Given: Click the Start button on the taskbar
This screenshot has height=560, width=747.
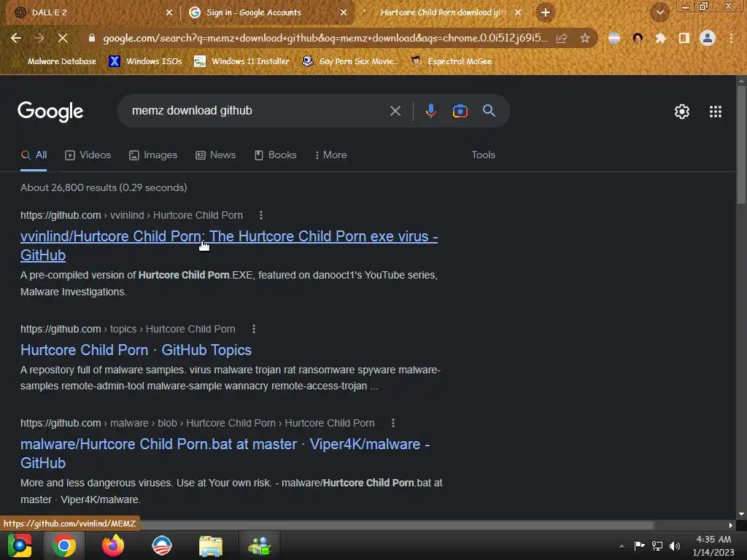Looking at the screenshot, I should pyautogui.click(x=20, y=545).
